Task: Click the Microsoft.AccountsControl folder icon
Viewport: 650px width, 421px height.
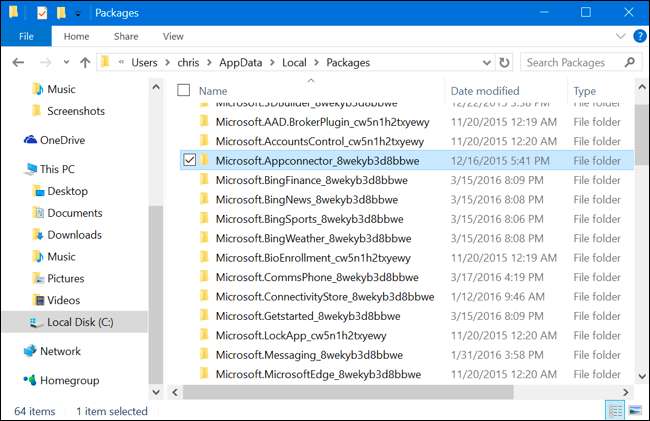Action: 204,141
